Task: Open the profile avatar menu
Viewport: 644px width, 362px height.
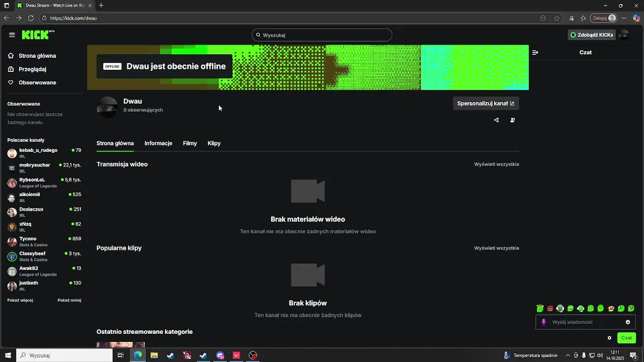Action: point(624,35)
